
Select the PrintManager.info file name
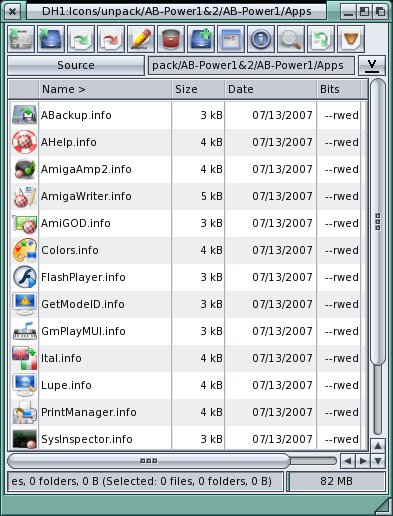point(89,412)
